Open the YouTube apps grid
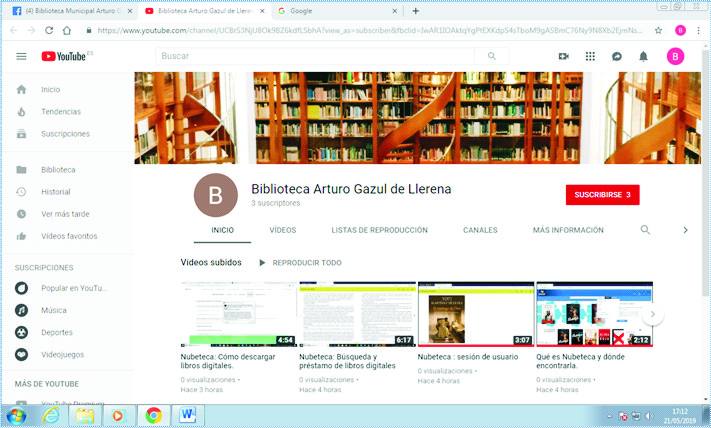711x428 pixels. point(590,57)
